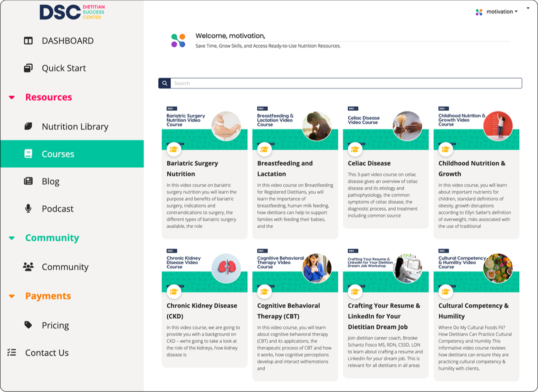Click the Blog newspaper icon
538x392 pixels.
[x=29, y=181]
